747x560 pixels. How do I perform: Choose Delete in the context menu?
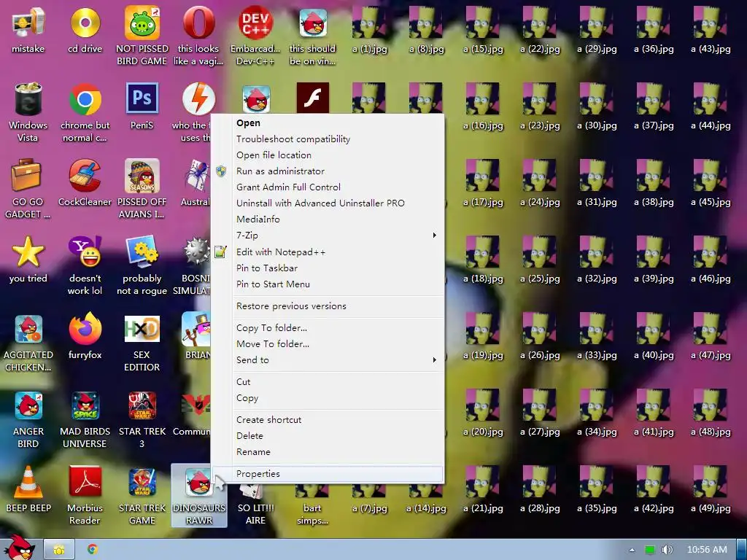coord(328,436)
